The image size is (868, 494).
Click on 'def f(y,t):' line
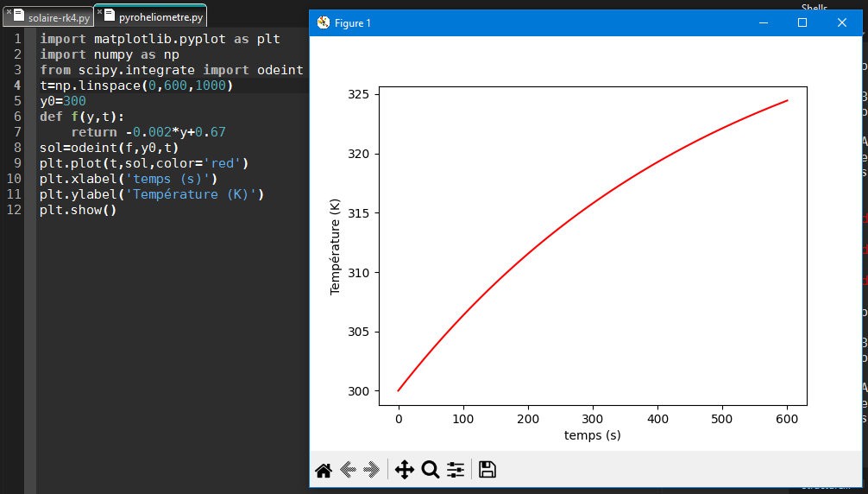(82, 117)
